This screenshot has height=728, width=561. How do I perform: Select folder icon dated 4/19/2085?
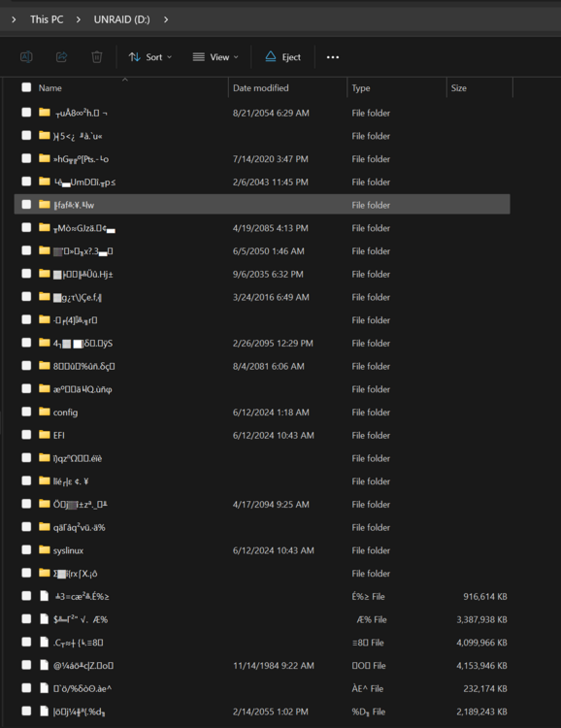coord(45,227)
